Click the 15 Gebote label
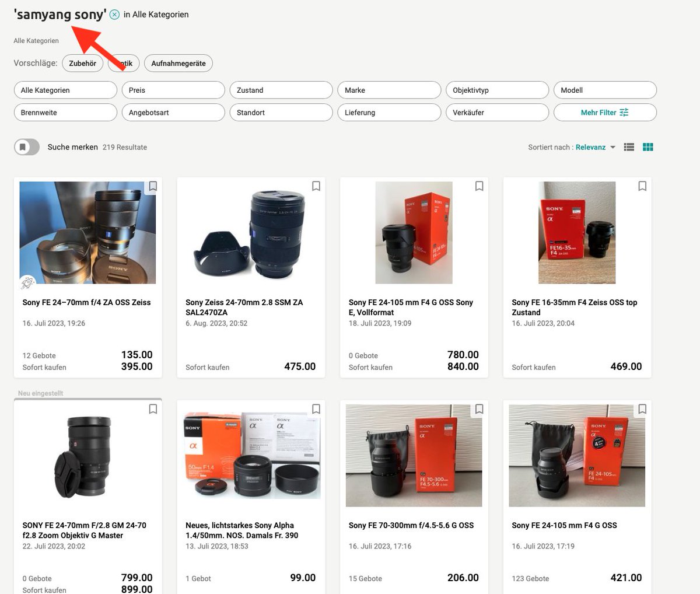The height and width of the screenshot is (594, 700). (365, 578)
